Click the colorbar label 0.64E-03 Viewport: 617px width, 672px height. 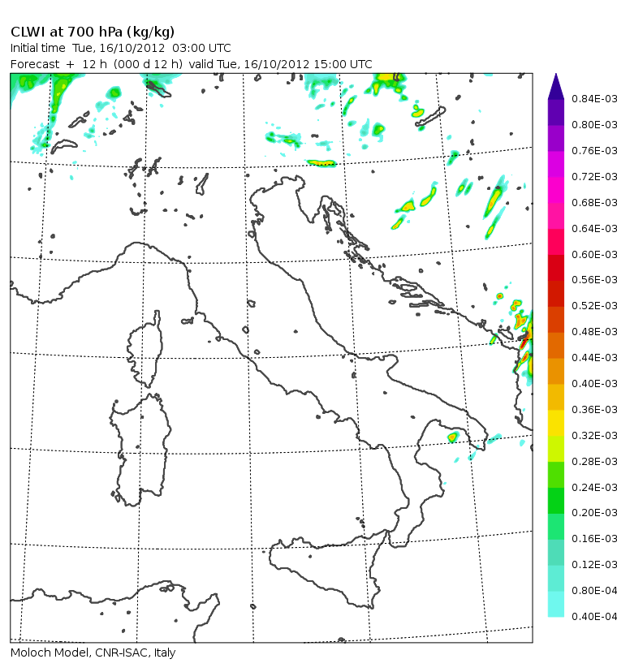[x=594, y=228]
